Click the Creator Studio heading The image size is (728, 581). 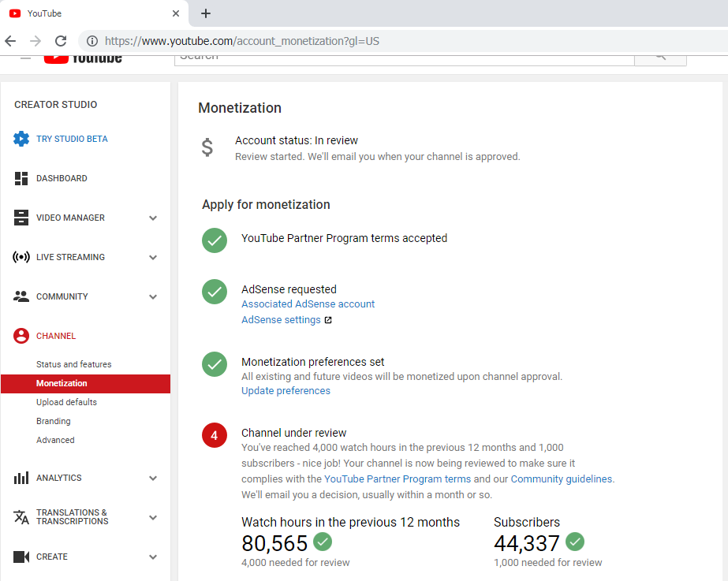[56, 104]
